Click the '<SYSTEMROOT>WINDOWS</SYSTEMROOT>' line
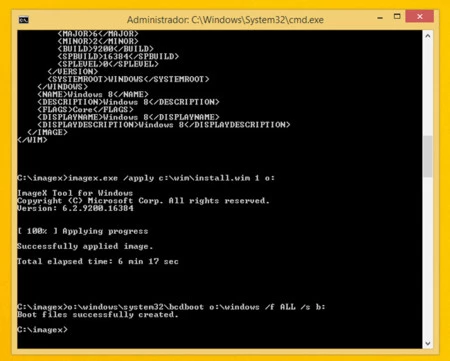Image resolution: width=450 pixels, height=361 pixels. pyautogui.click(x=128, y=79)
